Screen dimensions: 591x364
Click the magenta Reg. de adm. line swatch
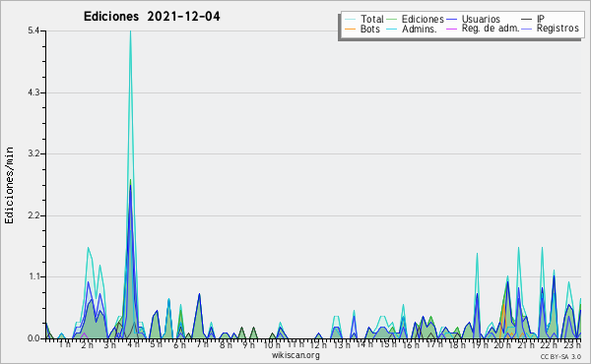tap(451, 29)
